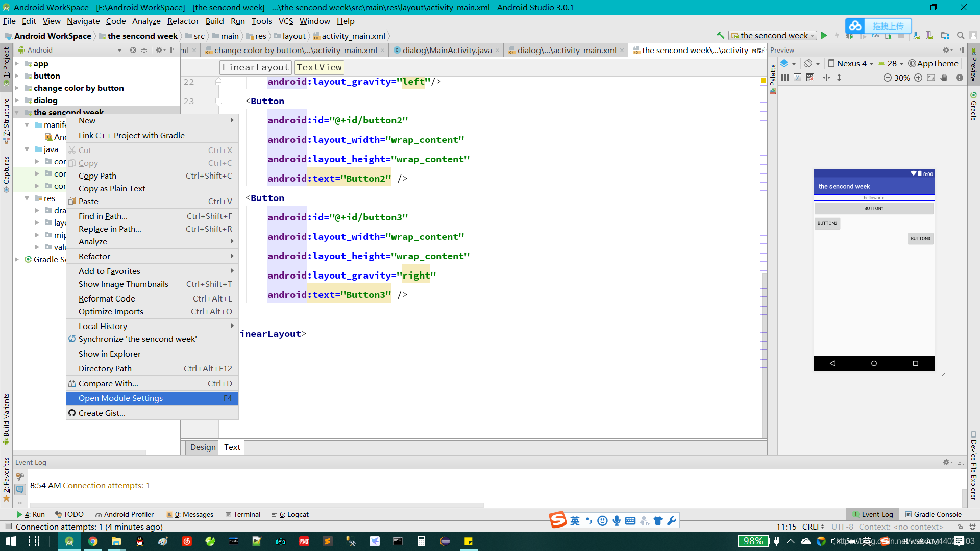Image resolution: width=980 pixels, height=551 pixels.
Task: Expand the button module in project tree
Action: [17, 76]
